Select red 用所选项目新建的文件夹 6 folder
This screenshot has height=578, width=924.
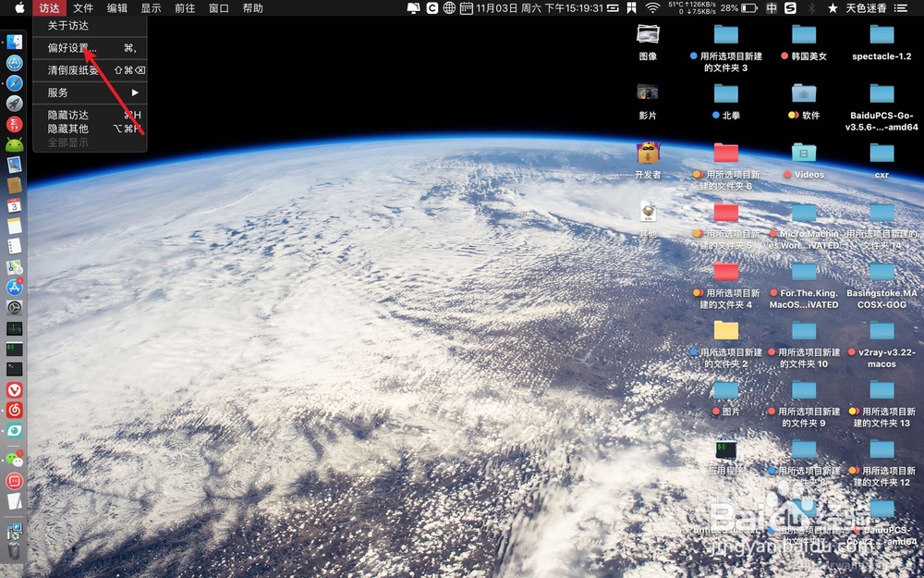726,166
